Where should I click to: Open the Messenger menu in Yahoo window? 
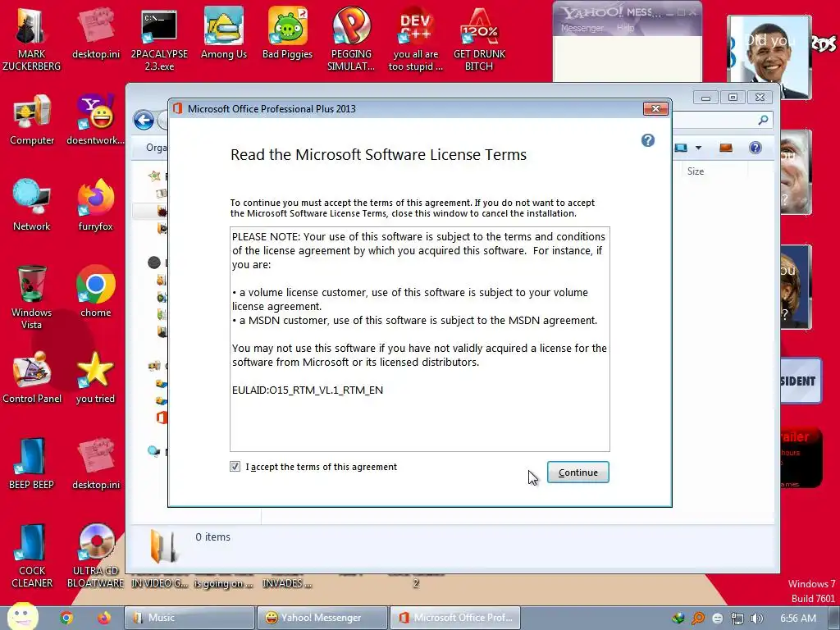(x=582, y=28)
